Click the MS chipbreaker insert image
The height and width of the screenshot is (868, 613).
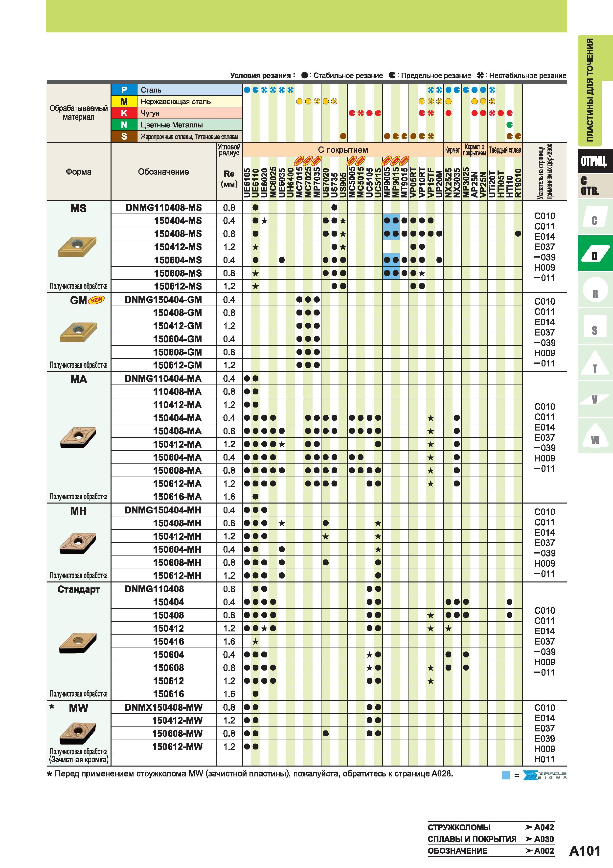coord(77,246)
